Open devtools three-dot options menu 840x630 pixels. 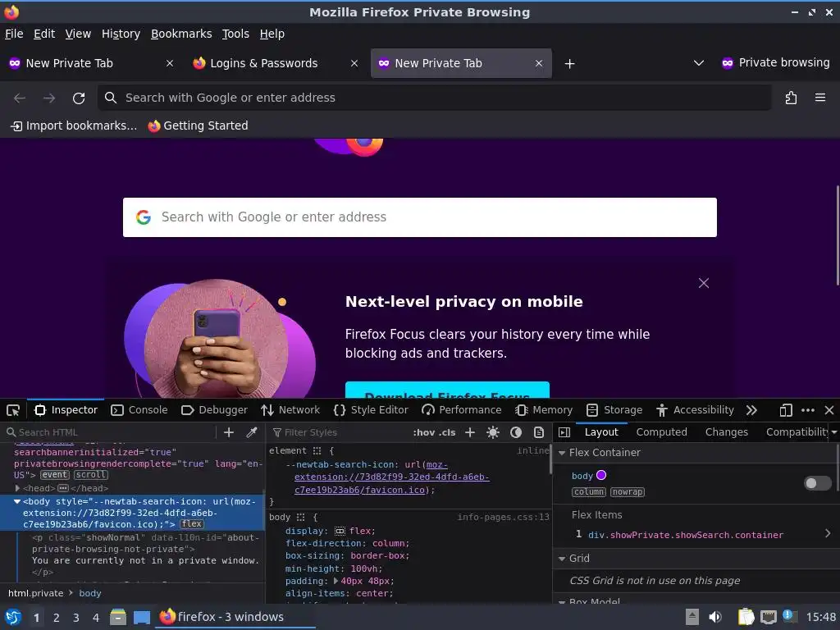(808, 410)
